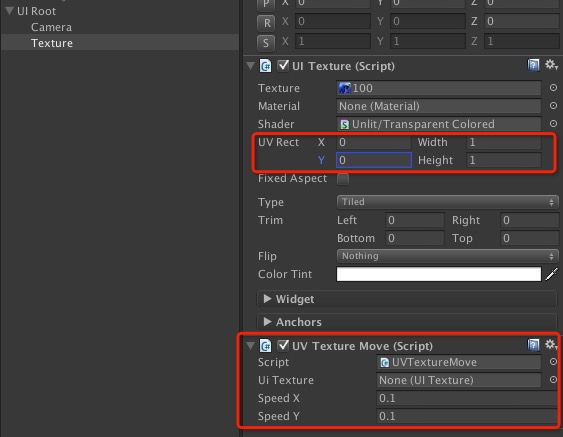Click the Speed X label

(279, 398)
